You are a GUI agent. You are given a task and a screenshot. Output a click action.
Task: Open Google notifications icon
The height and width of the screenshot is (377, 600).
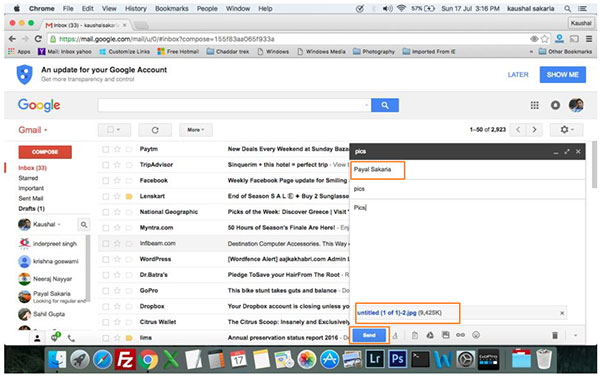(x=555, y=105)
